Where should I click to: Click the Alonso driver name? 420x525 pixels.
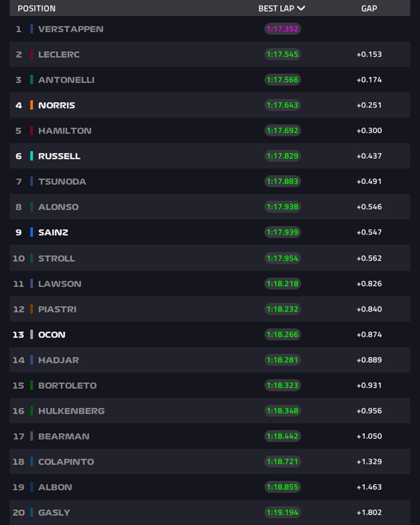58,207
